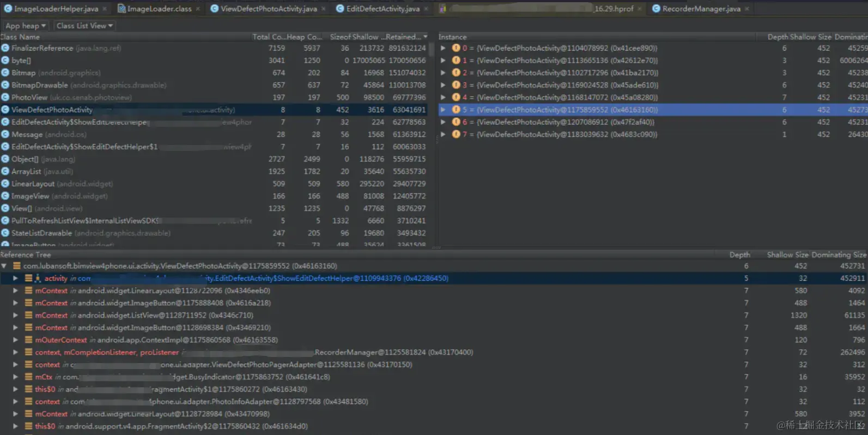This screenshot has width=868, height=435.
Task: Click the class icon beside byte[]
Action: click(x=5, y=61)
